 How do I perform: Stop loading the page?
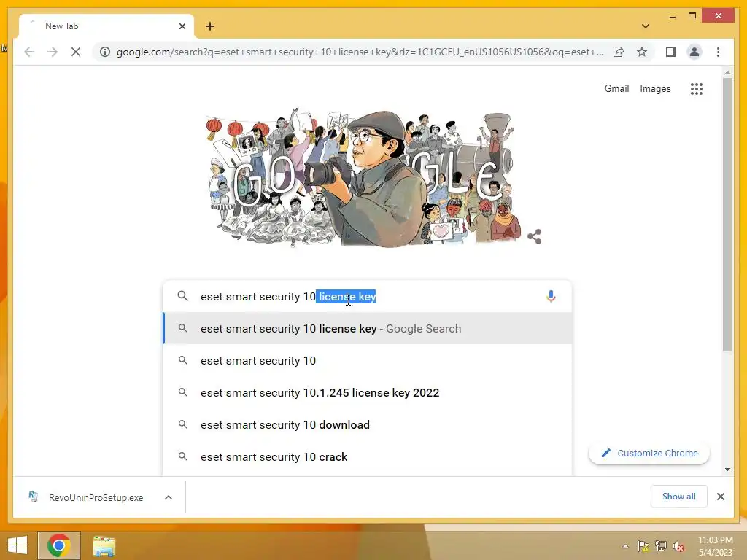pos(76,52)
